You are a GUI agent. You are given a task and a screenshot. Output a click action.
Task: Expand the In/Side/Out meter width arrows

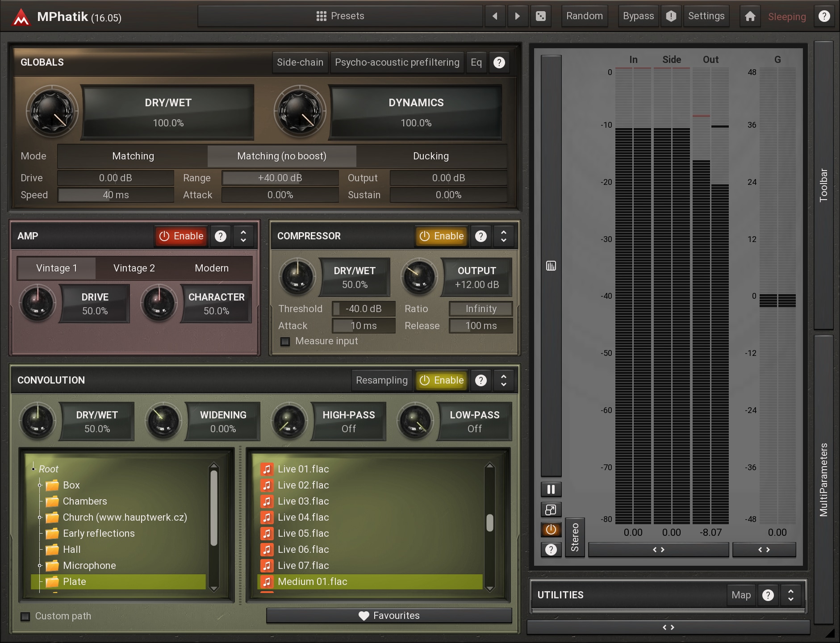tap(659, 550)
